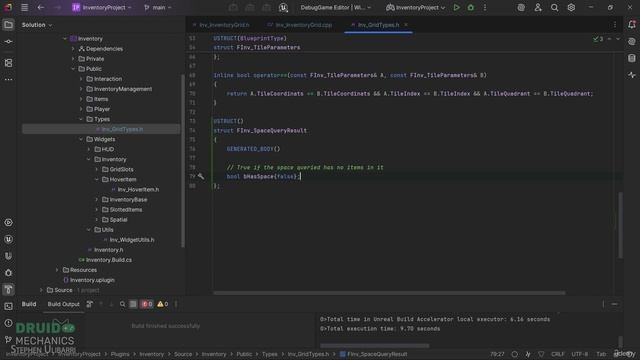The width and height of the screenshot is (640, 360).
Task: Open the Solution view dropdown
Action: tap(37, 25)
